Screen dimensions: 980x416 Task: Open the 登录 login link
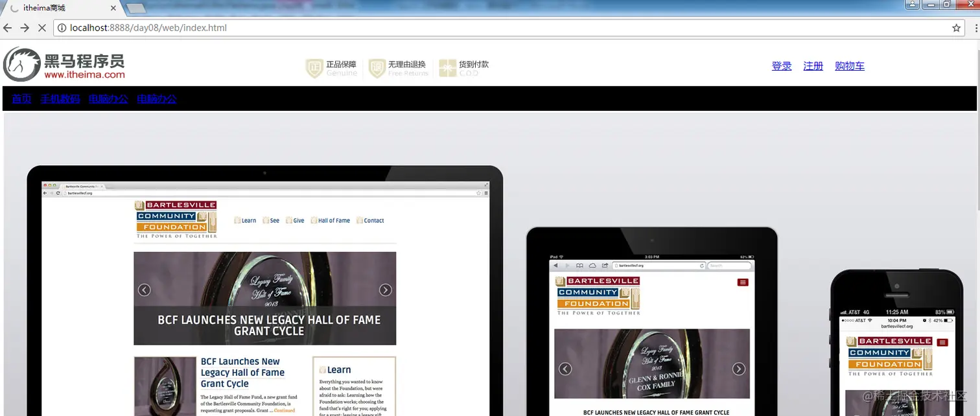(x=782, y=66)
